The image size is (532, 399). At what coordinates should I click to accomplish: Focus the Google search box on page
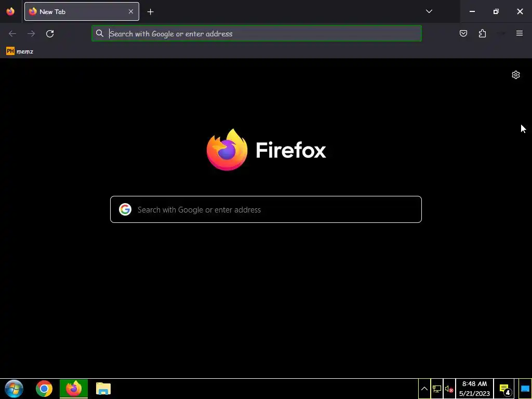[266, 209]
